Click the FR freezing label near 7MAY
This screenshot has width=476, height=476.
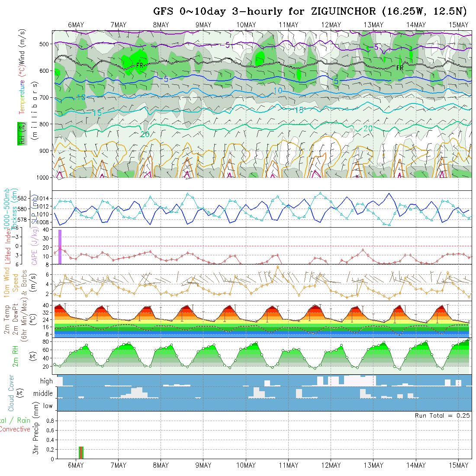(140, 65)
